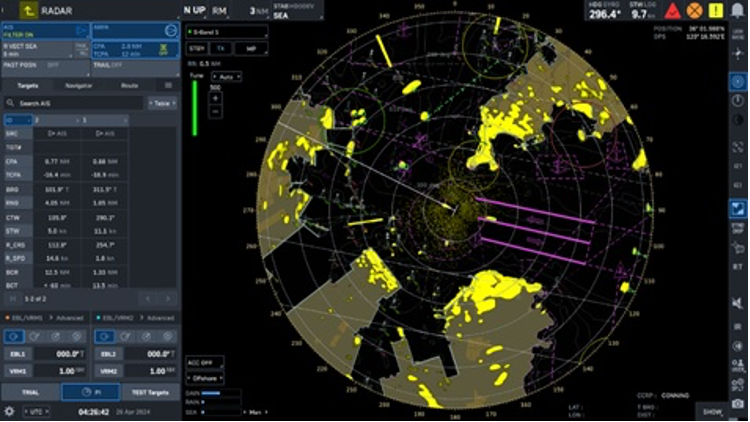This screenshot has width=750, height=422.
Task: Change the RM motion mode
Action: click(x=219, y=10)
